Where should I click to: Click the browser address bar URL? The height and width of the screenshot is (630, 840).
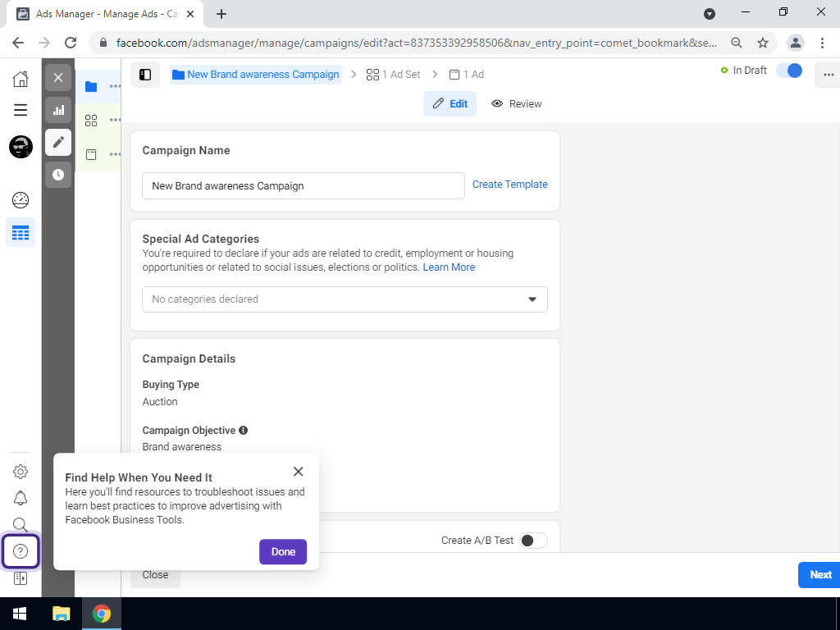coord(416,43)
